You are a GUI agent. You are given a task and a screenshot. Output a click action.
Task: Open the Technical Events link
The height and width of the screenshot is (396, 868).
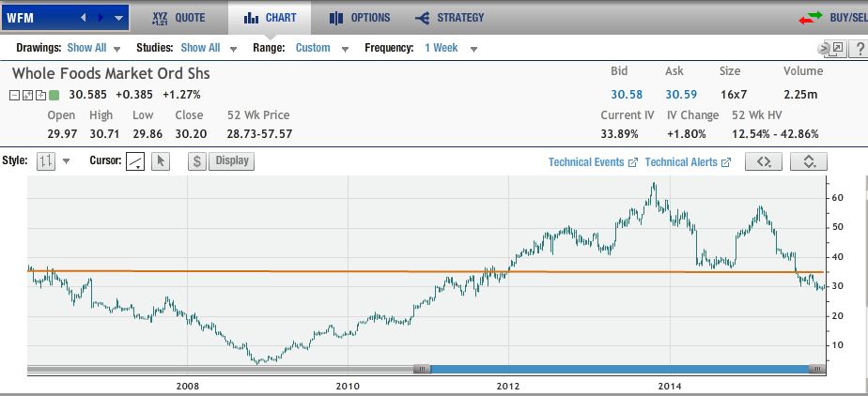coord(593,162)
